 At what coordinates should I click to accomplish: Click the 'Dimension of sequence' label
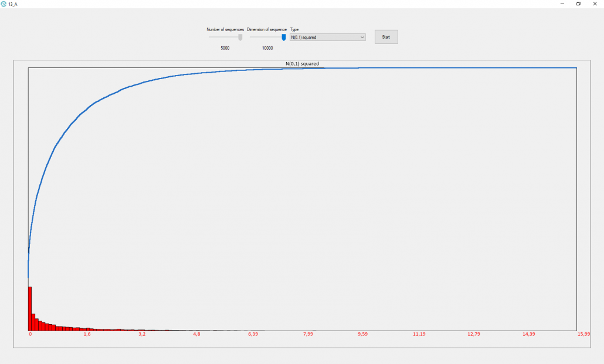pos(267,29)
